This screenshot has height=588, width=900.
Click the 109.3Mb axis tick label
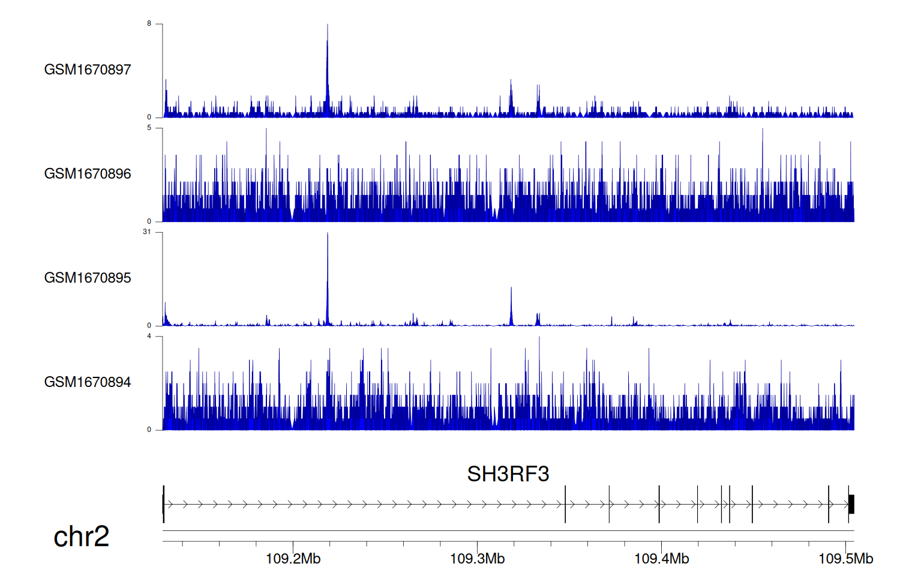[x=477, y=559]
